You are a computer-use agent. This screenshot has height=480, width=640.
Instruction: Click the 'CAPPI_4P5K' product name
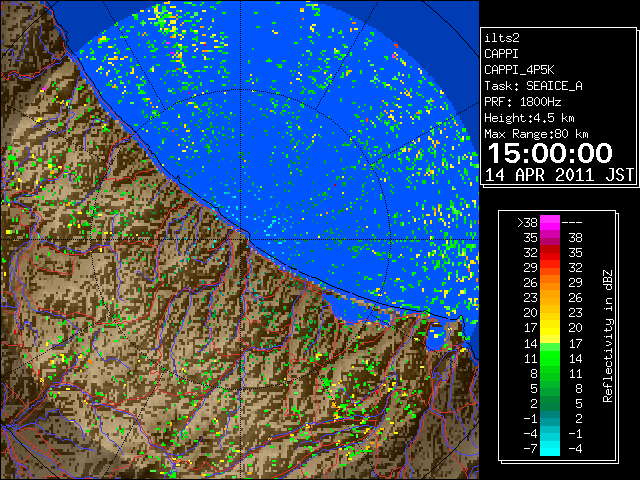coord(519,70)
